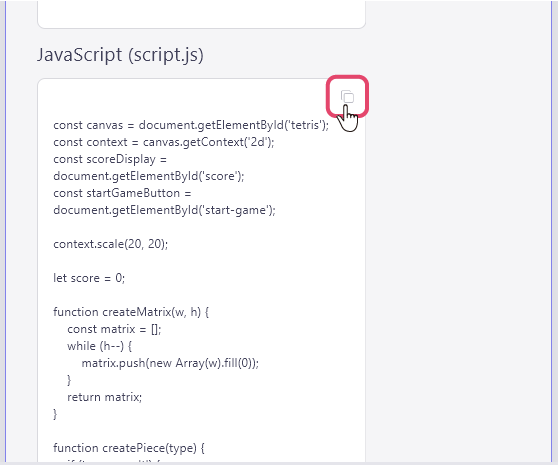Click the line 'function createMatrix(w, h) {'
Image resolution: width=559 pixels, height=465 pixels.
click(131, 312)
